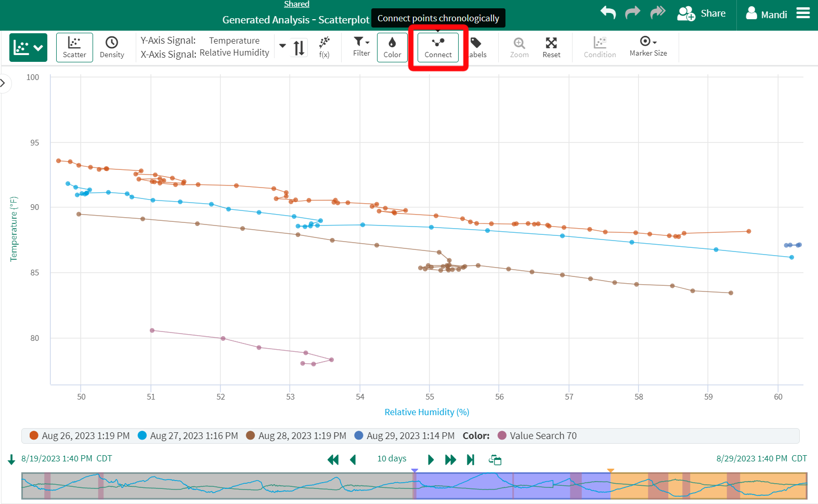The image size is (818, 504).
Task: Select Scatter plot view
Action: 74,47
